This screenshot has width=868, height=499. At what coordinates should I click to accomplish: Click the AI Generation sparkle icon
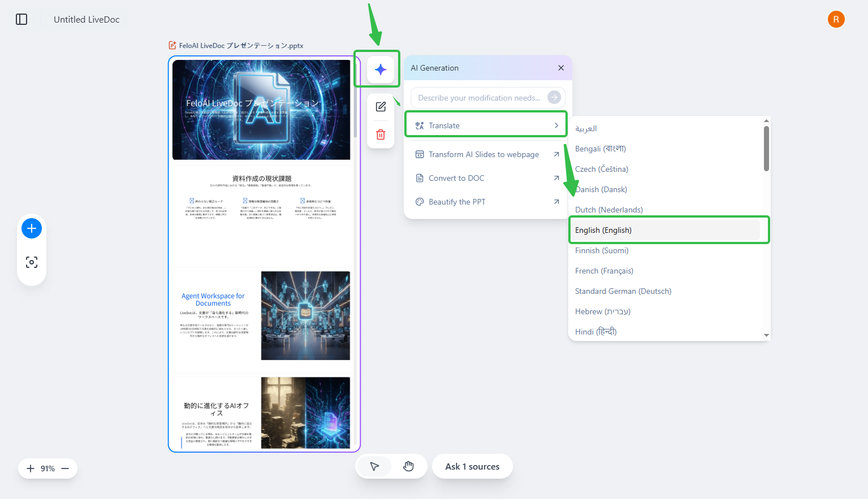pos(381,70)
